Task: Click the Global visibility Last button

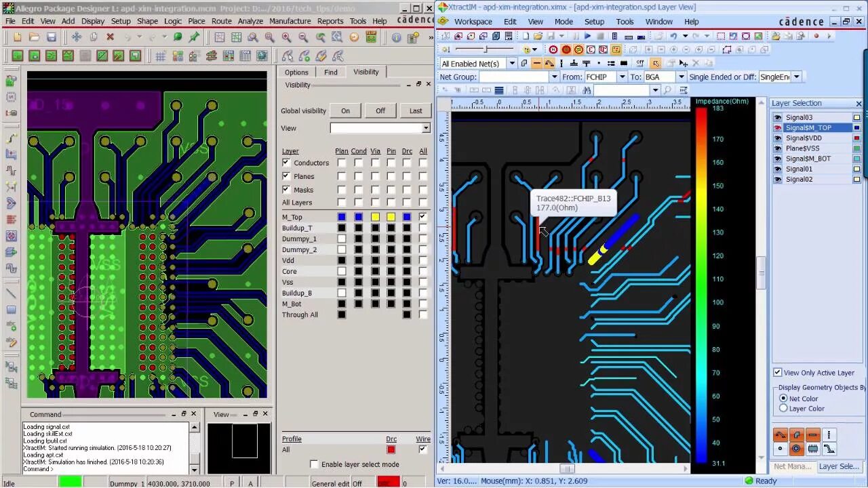Action: click(416, 110)
